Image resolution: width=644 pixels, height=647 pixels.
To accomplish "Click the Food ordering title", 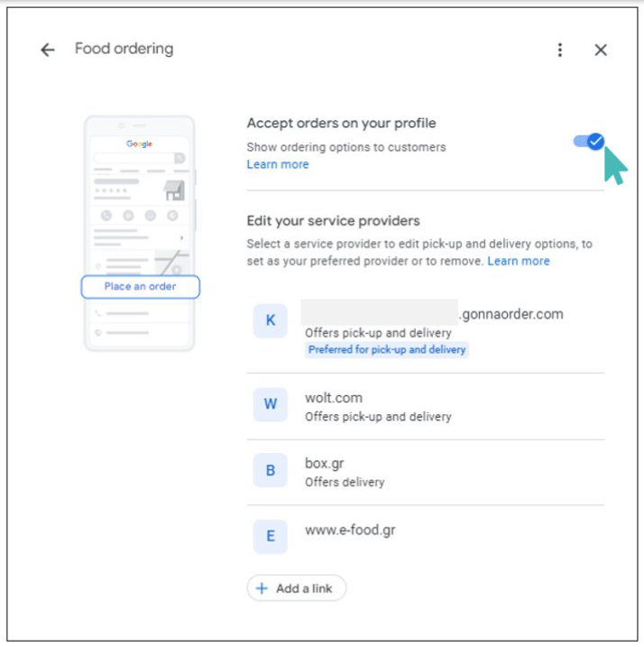I will click(x=124, y=49).
